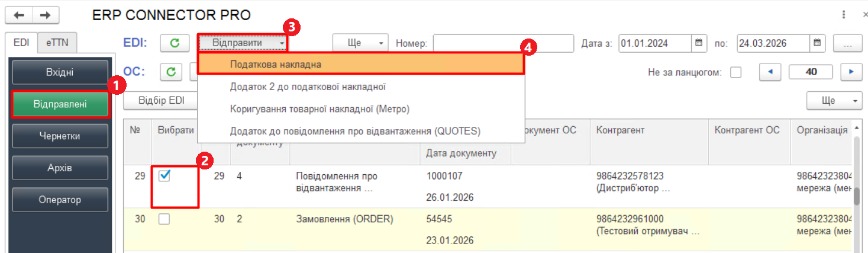Expand the 'Відправити' dropdown button
868x253 pixels.
coord(243,43)
